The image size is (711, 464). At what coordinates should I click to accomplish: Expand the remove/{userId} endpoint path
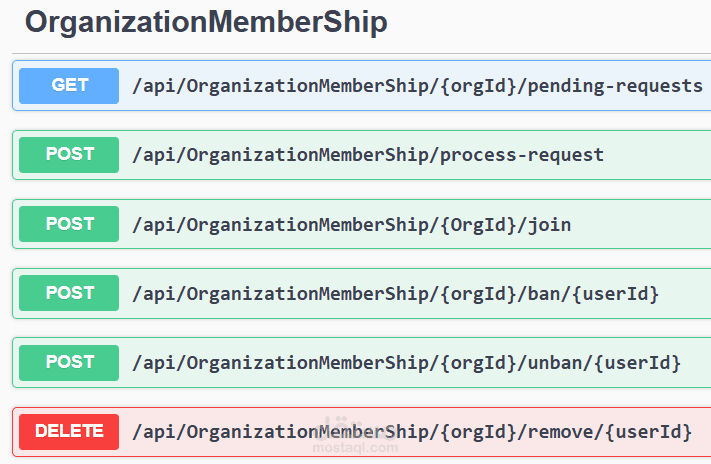pos(411,431)
